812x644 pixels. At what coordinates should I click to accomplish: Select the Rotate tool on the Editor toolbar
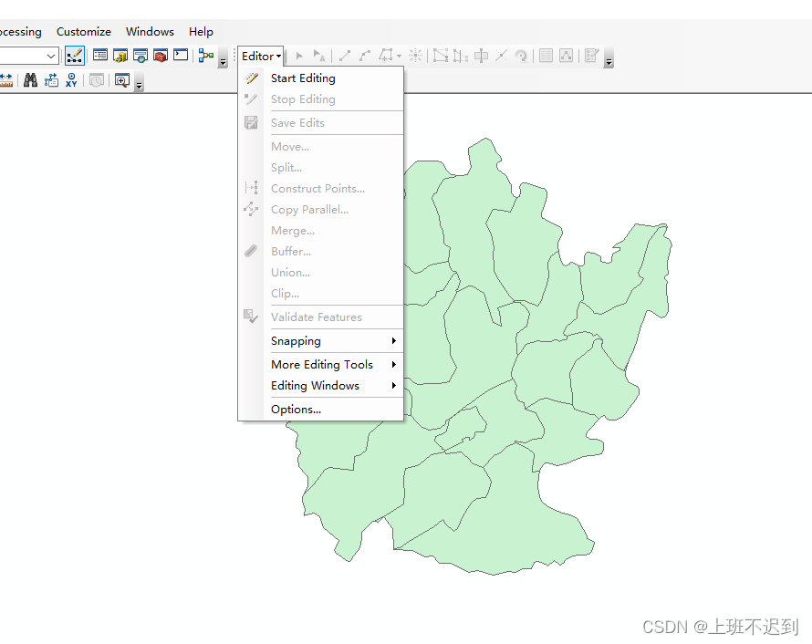522,56
